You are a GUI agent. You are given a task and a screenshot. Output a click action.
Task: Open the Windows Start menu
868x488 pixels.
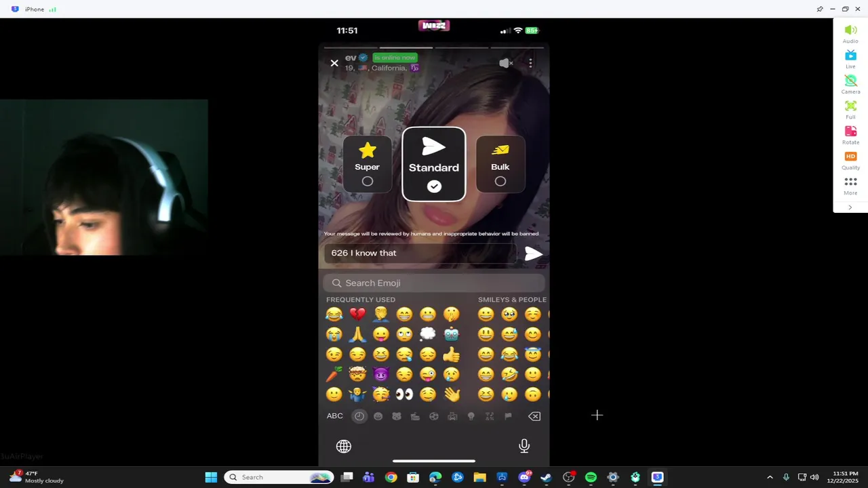point(211,477)
